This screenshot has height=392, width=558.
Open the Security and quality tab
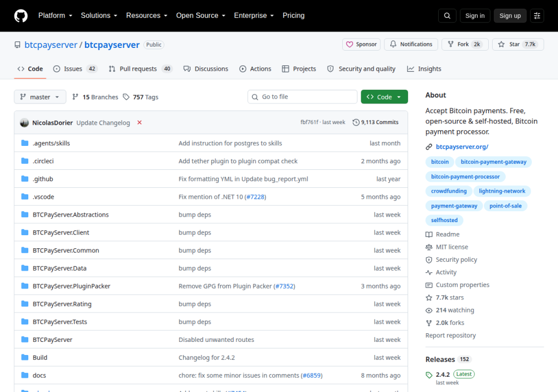(361, 69)
